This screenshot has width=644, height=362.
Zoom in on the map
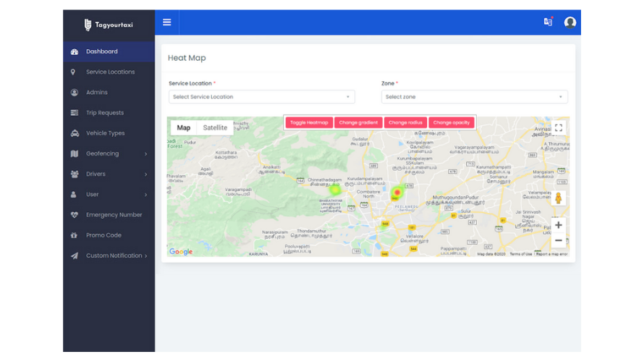(x=558, y=225)
